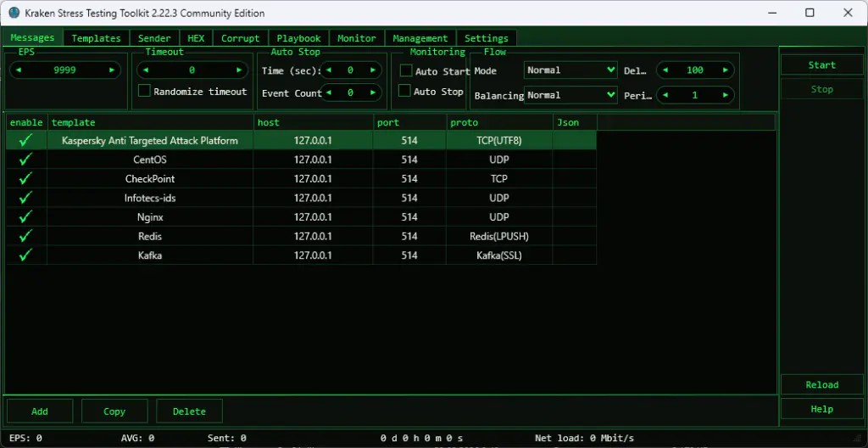Click Net load status bar entry
The height and width of the screenshot is (448, 868).
tap(585, 439)
